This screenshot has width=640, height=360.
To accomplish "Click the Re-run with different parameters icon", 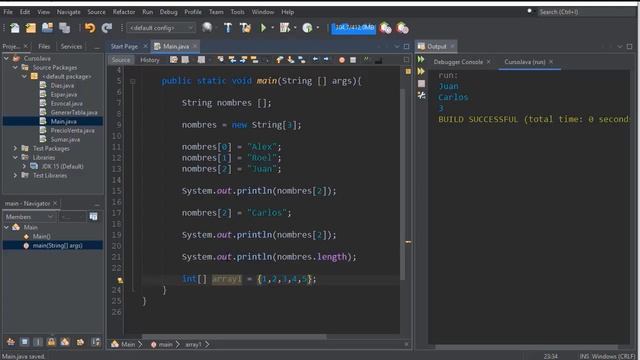I will click(x=421, y=71).
